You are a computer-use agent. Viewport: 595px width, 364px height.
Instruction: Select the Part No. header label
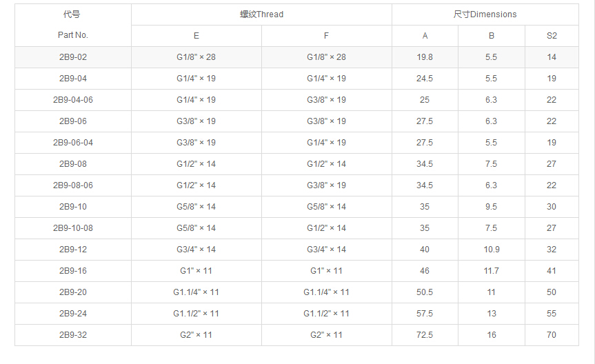[72, 35]
